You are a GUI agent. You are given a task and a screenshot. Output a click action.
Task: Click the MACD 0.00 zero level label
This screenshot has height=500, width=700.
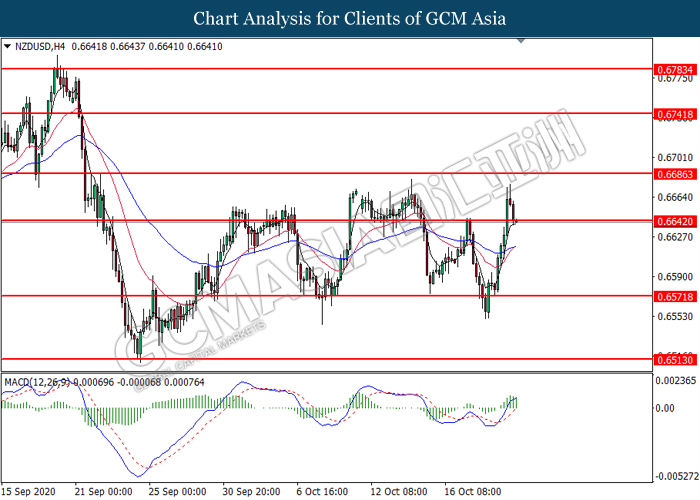666,408
